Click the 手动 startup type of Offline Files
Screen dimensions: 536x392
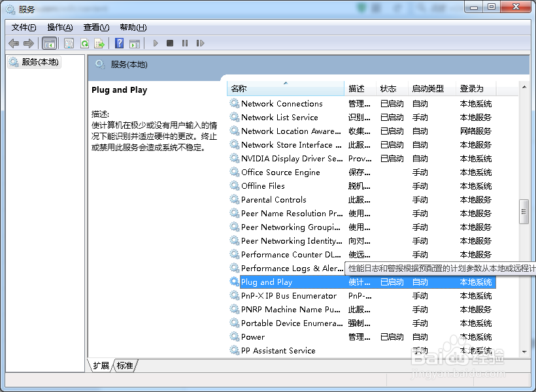[x=420, y=186]
